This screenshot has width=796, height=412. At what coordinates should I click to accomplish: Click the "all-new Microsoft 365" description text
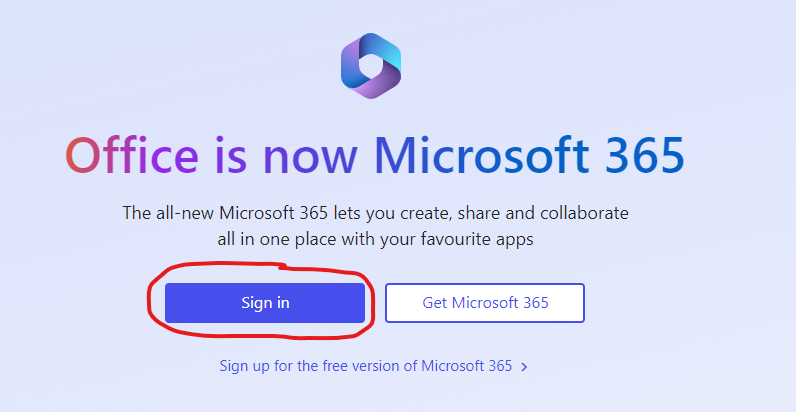click(375, 226)
